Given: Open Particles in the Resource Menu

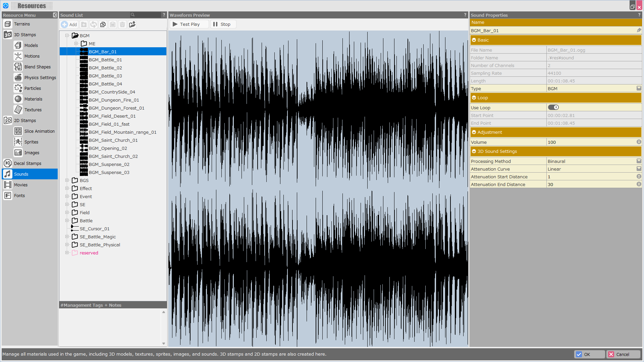Looking at the screenshot, I should click(33, 88).
